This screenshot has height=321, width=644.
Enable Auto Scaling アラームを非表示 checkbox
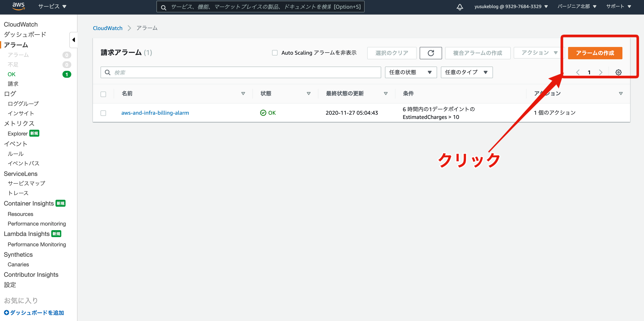[x=275, y=53]
